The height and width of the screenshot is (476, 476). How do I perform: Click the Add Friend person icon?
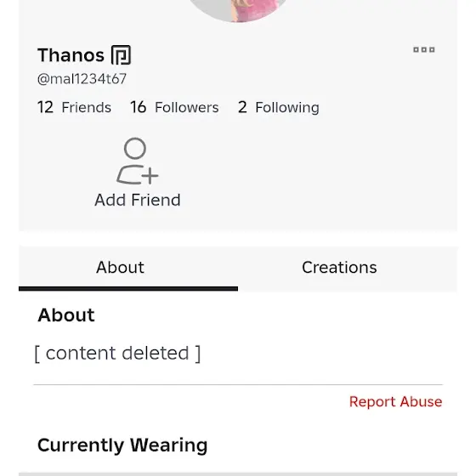pos(138,161)
